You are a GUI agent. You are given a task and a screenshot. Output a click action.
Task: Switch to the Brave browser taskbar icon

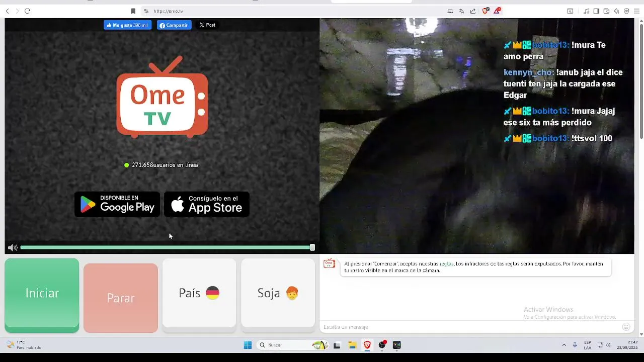point(367,345)
